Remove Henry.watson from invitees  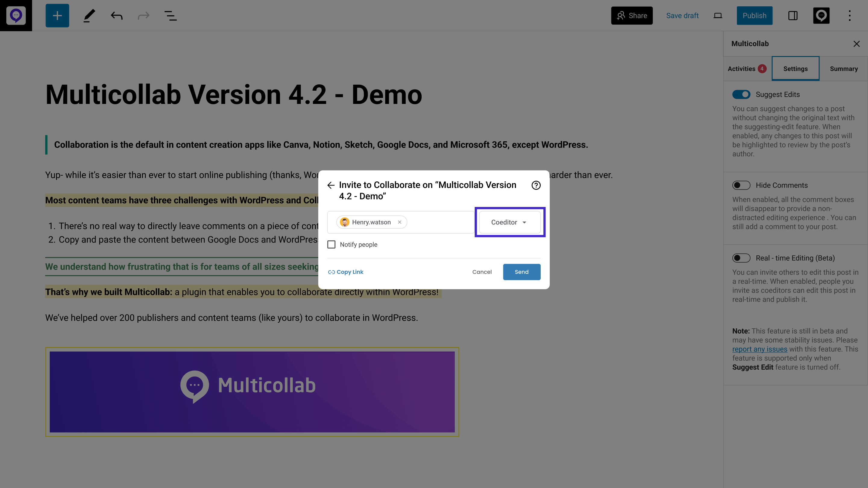coord(399,222)
